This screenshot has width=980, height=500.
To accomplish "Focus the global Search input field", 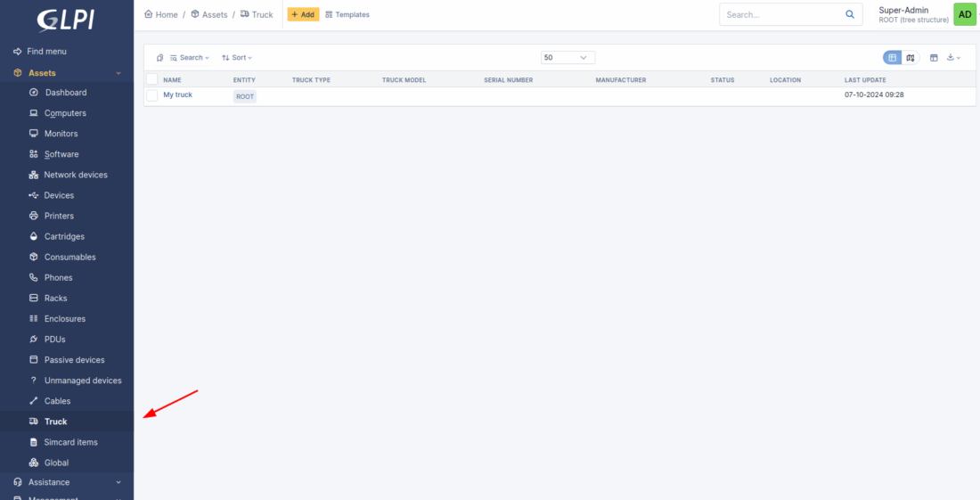I will [781, 14].
